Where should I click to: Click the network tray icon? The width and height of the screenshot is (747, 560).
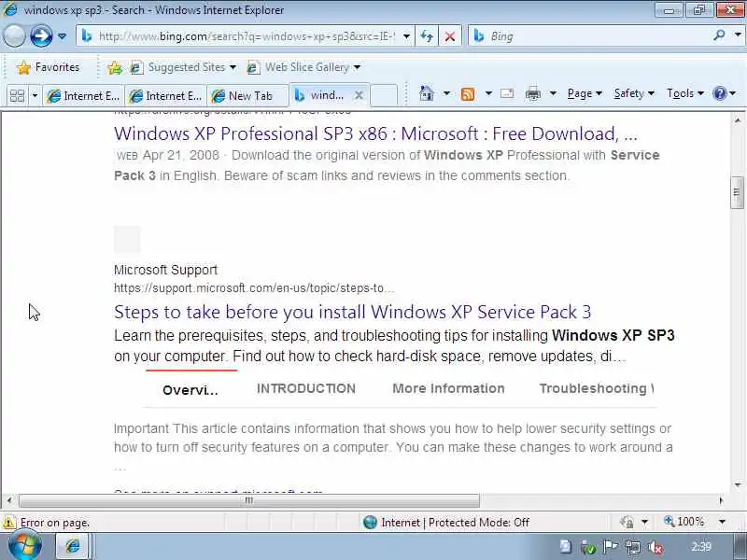pyautogui.click(x=633, y=548)
